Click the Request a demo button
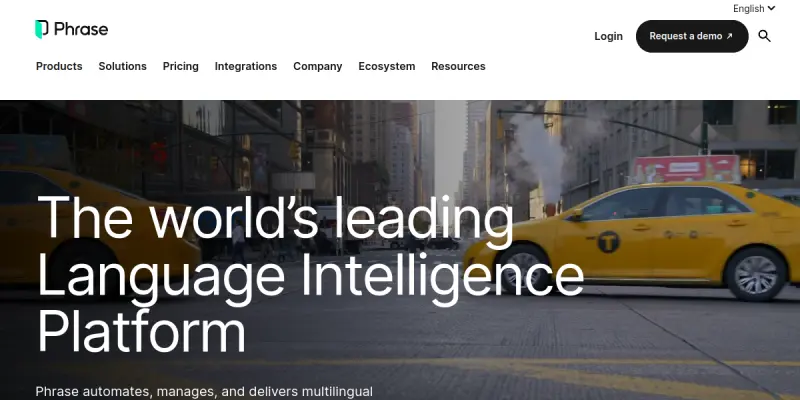 pyautogui.click(x=692, y=36)
